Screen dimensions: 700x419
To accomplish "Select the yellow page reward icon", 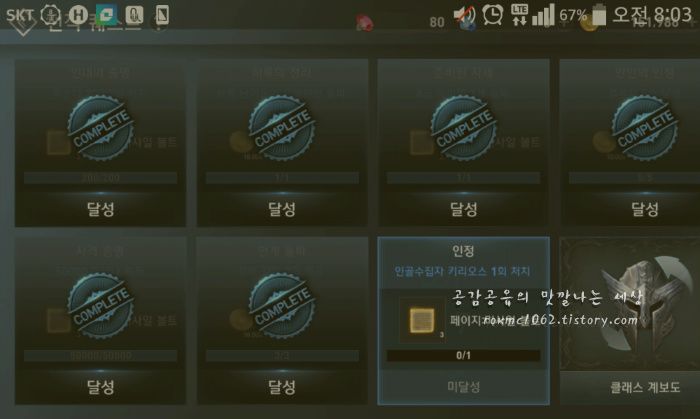I will (x=421, y=320).
